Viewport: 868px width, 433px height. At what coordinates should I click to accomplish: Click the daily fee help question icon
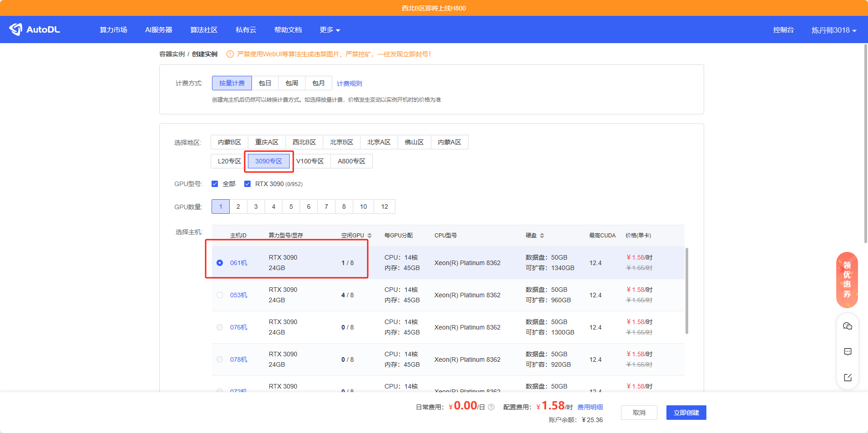pos(491,407)
